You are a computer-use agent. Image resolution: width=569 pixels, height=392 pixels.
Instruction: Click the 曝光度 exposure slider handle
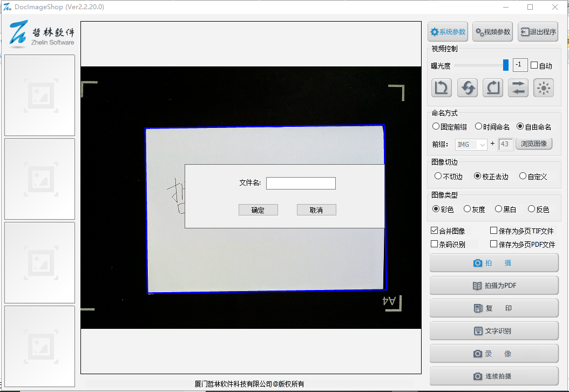(506, 65)
